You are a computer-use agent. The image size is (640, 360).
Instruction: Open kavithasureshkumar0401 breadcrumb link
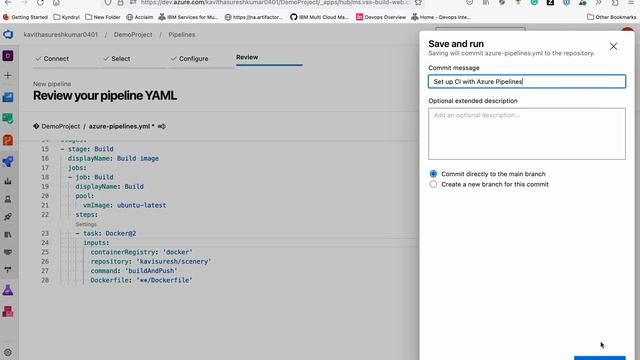[60, 35]
